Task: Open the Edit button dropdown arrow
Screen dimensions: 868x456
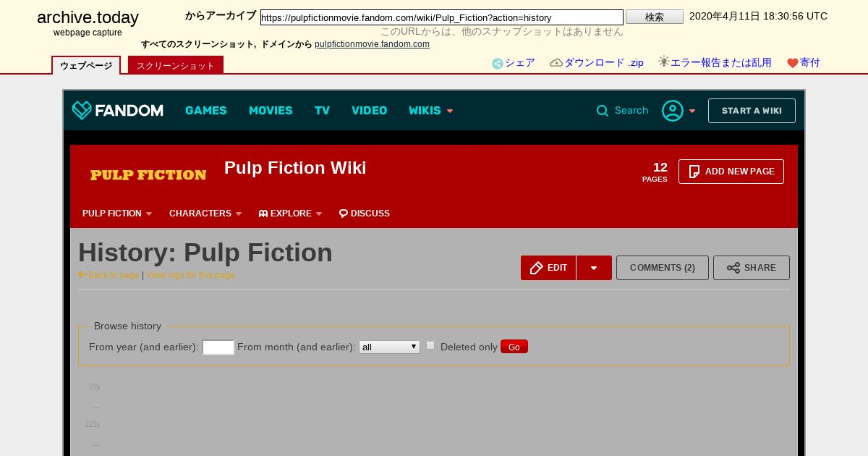Action: tap(594, 268)
